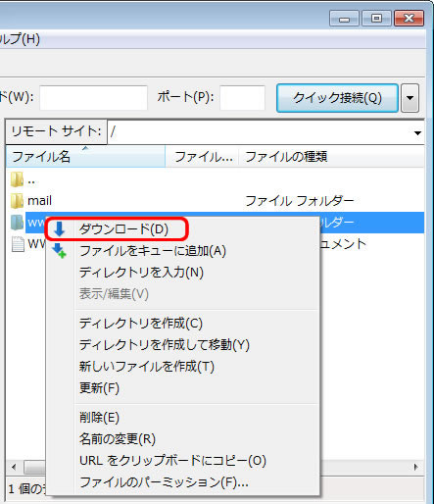
Task: Open the ヘルプ(H) menu
Action: (20, 39)
